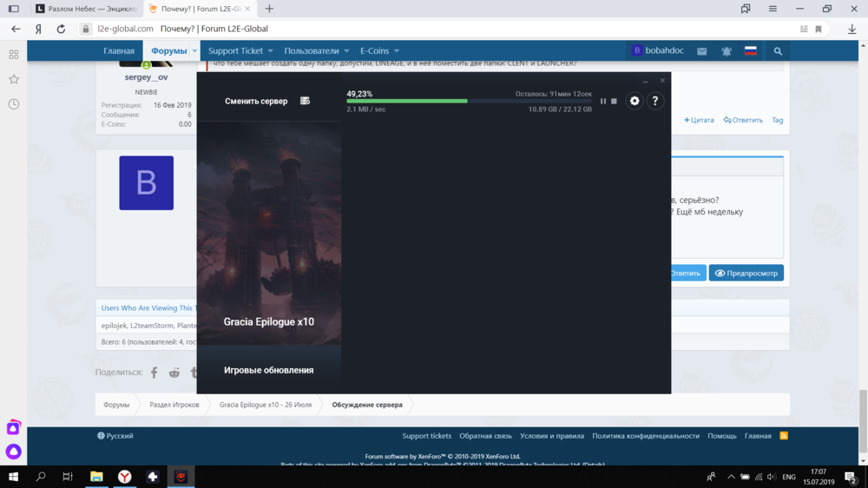Open Раздел Игроков breadcrumb link
Viewport: 868px width, 488px height.
pyautogui.click(x=174, y=405)
